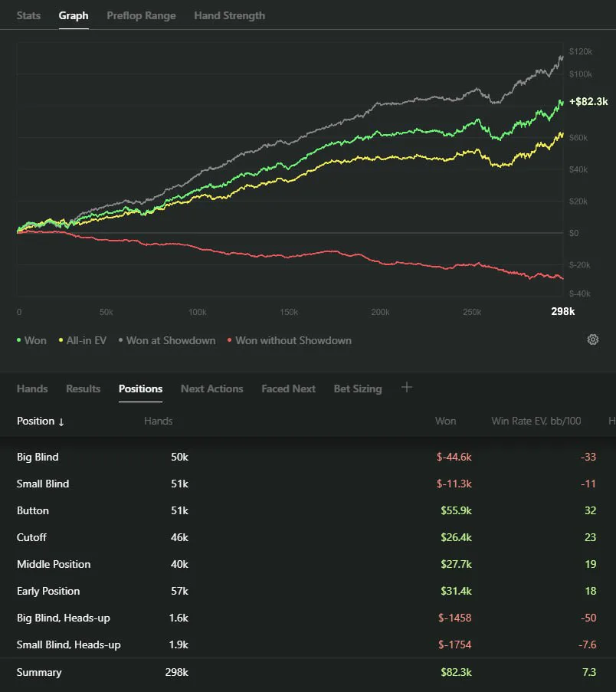Toggle Won at Showdown legend series

(167, 341)
